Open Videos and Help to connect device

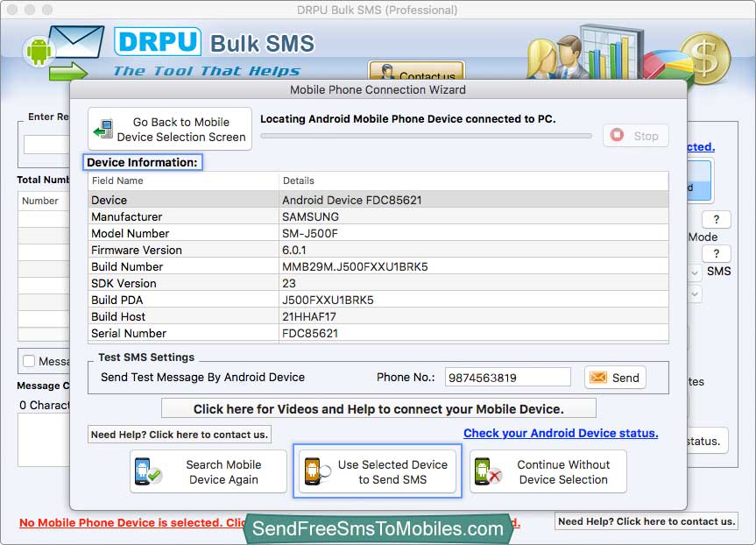click(378, 408)
